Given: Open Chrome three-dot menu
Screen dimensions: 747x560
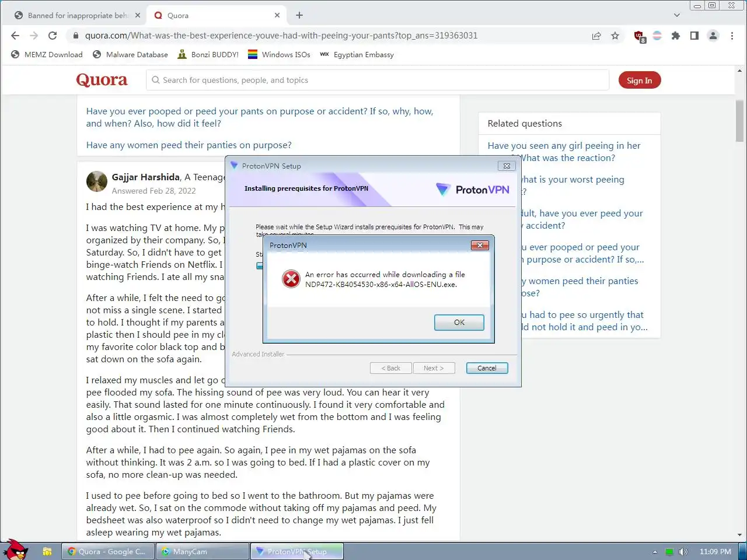Looking at the screenshot, I should tap(732, 36).
